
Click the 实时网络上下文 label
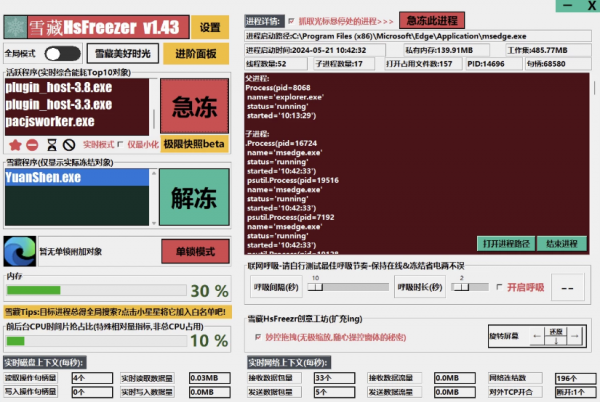[289, 362]
